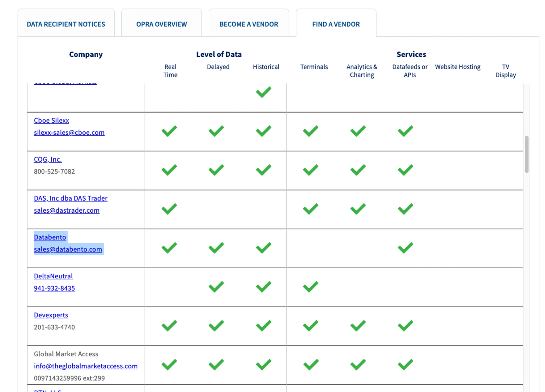The height and width of the screenshot is (392, 545).
Task: Click the sales@databento.com email link
Action: [x=68, y=249]
